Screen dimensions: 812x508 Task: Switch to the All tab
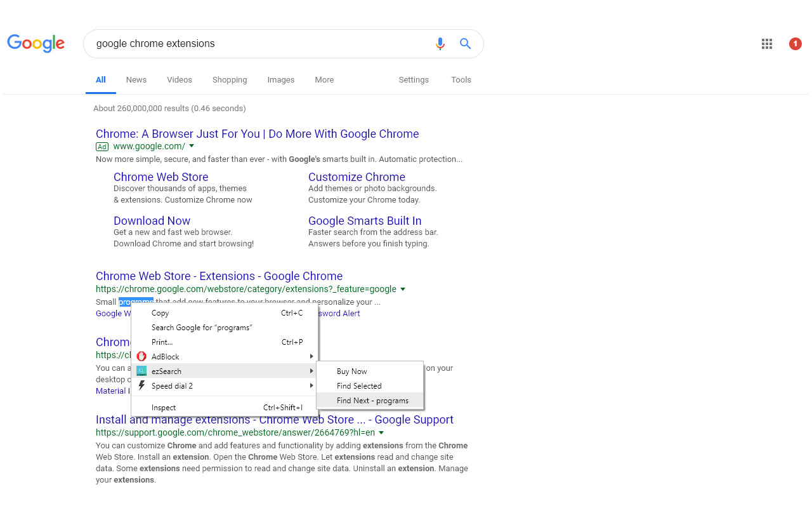[x=101, y=80]
